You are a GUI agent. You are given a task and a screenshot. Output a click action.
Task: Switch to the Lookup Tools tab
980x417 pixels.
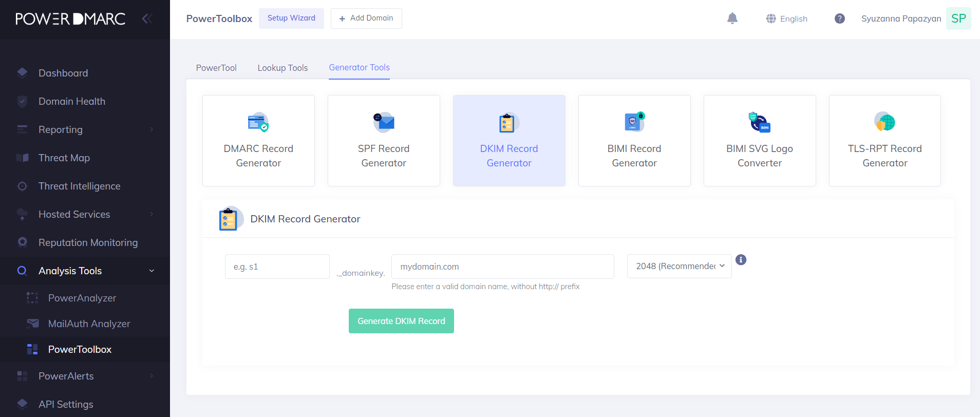(x=282, y=68)
